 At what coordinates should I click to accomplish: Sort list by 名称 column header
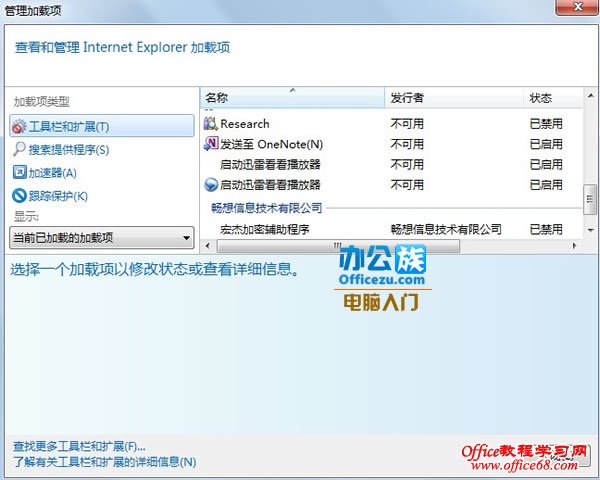pyautogui.click(x=292, y=98)
